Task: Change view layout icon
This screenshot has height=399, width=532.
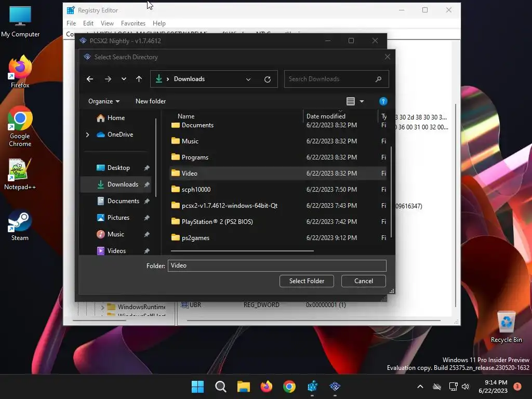Action: coord(351,101)
